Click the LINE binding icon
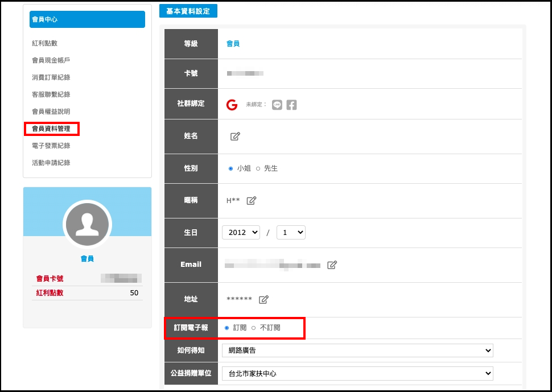 277,105
